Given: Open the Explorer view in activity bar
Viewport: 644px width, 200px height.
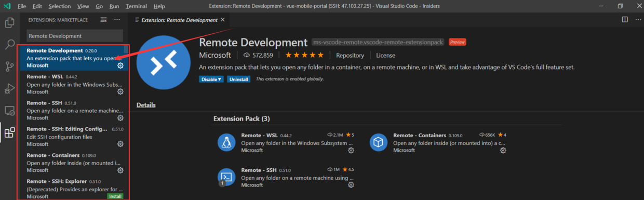Looking at the screenshot, I should pyautogui.click(x=9, y=23).
